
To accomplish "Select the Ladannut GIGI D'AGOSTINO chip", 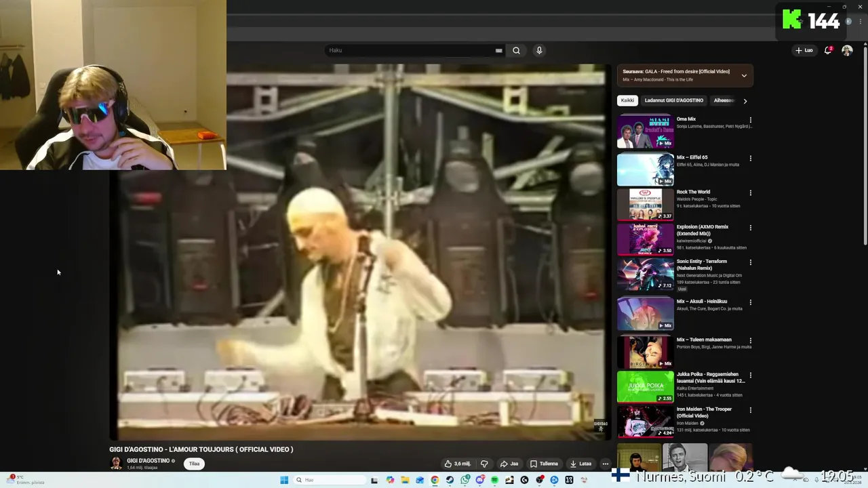I will [673, 100].
